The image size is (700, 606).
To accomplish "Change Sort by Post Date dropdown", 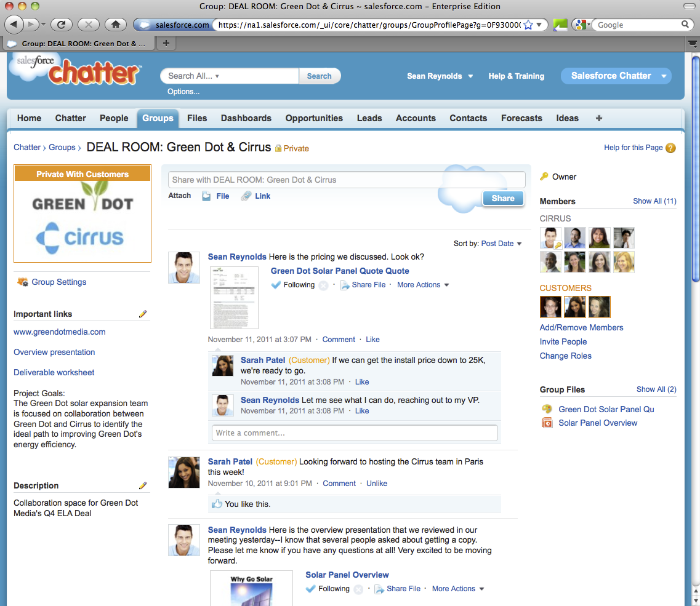I will pos(501,244).
